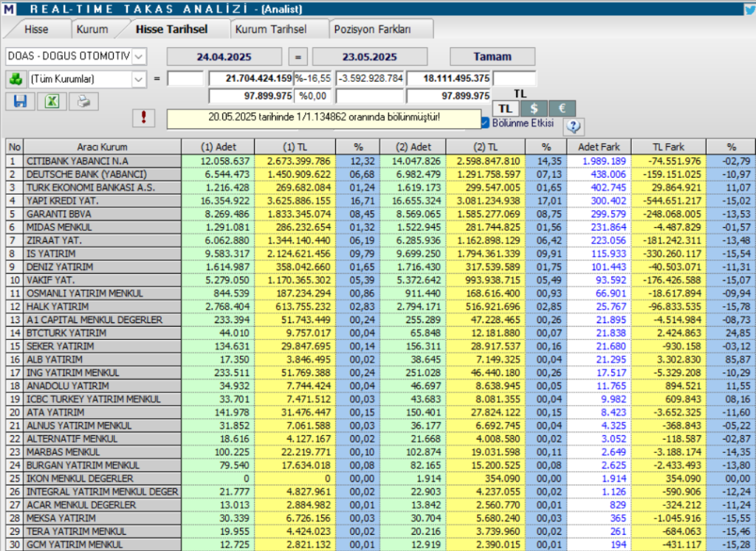Image resolution: width=756 pixels, height=551 pixels.
Task: Click the M application logo icon
Action: (8, 9)
